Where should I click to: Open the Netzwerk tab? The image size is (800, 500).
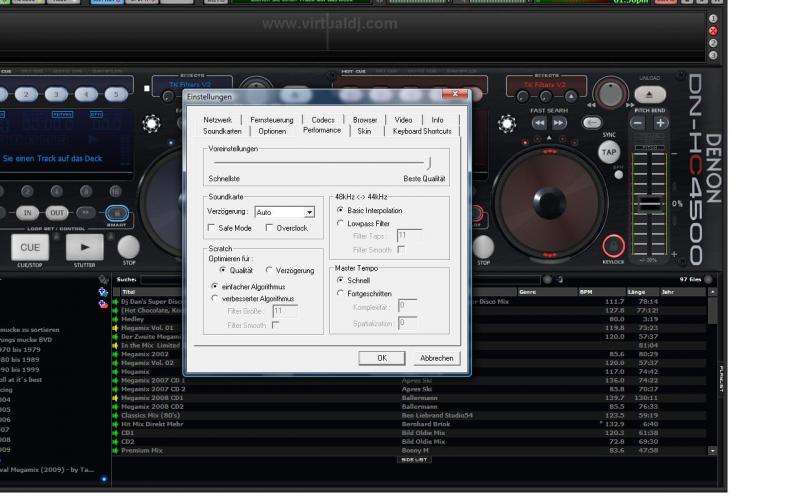pyautogui.click(x=217, y=120)
